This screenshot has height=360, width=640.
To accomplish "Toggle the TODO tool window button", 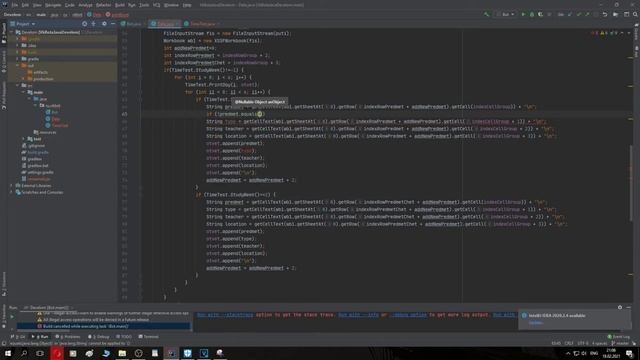I will point(124,337).
